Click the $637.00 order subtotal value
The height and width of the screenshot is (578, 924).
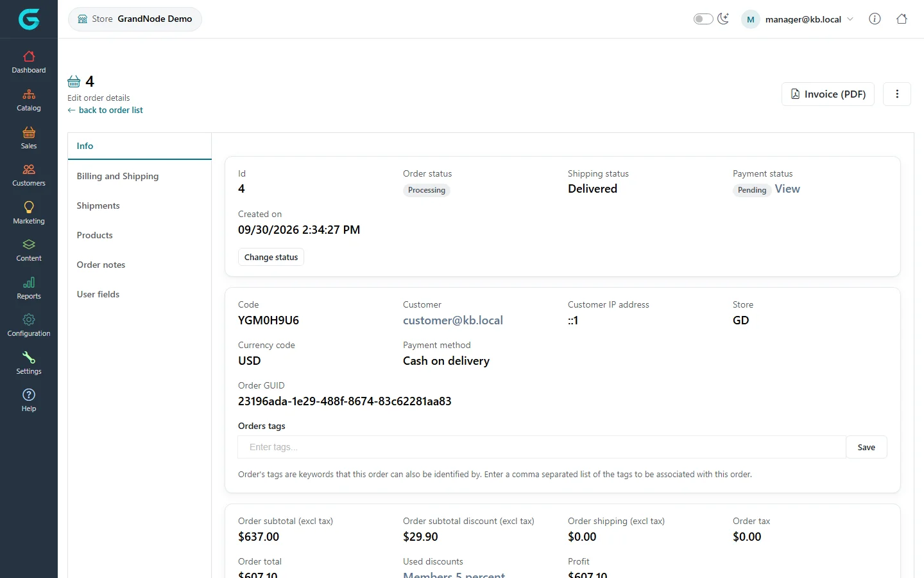[259, 537]
